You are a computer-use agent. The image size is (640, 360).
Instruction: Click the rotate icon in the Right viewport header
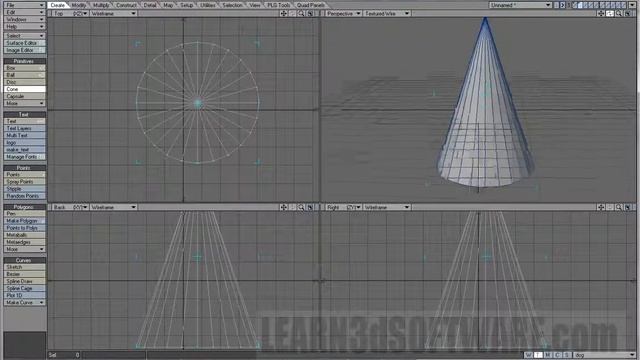(x=610, y=207)
